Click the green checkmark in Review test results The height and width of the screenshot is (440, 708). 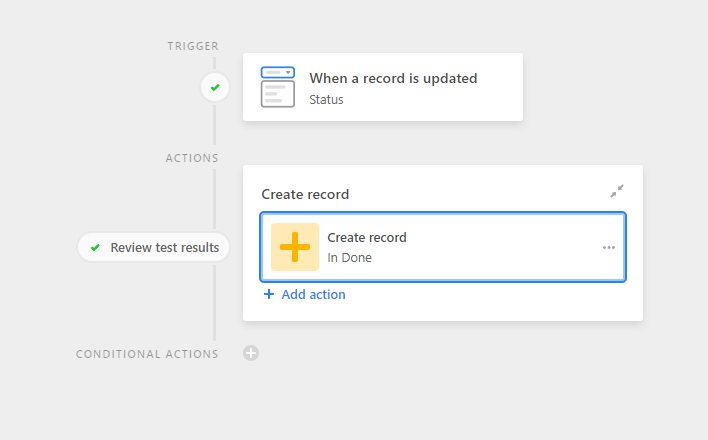click(x=95, y=248)
